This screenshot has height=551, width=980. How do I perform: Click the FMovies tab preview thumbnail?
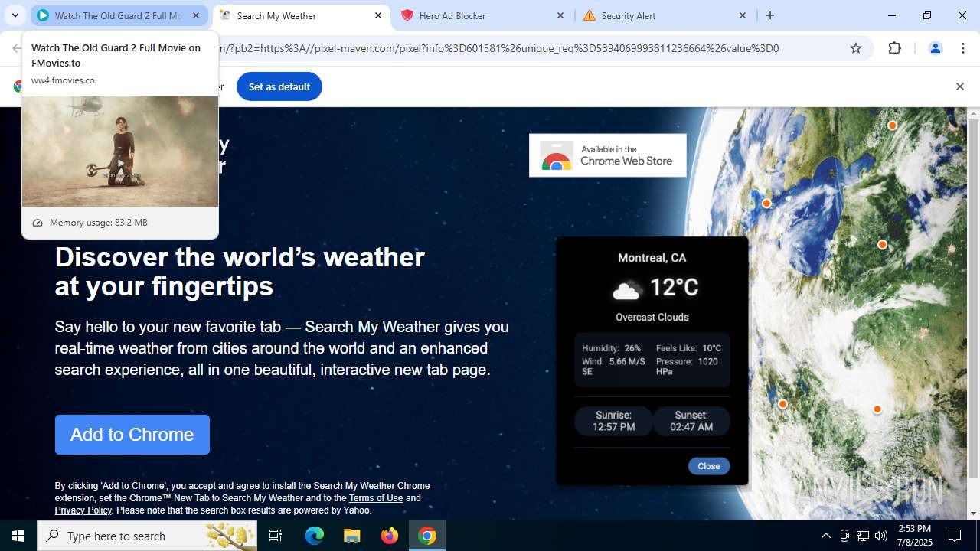pyautogui.click(x=120, y=152)
